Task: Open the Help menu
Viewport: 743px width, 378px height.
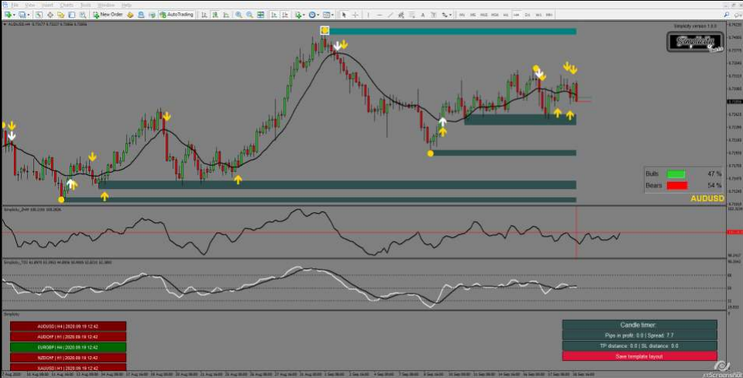Action: [x=127, y=5]
